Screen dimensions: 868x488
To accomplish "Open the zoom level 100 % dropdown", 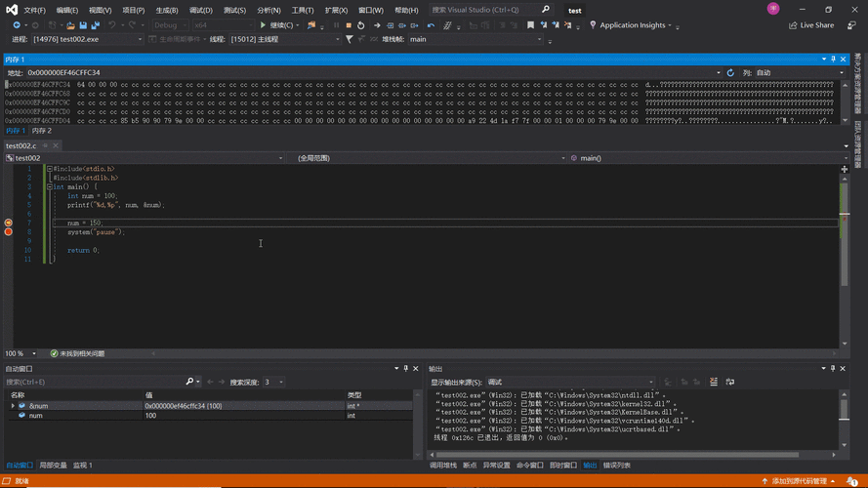I will pos(21,353).
